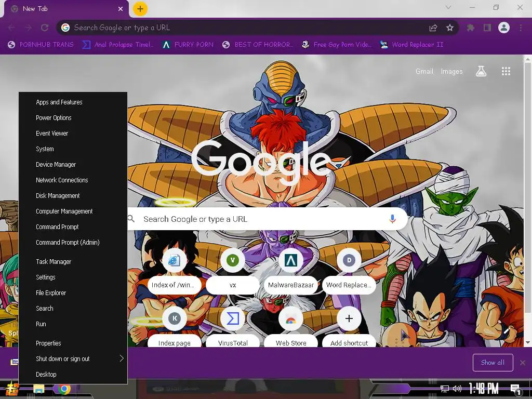Open the Index of /win shortcut
The width and height of the screenshot is (532, 399).
click(174, 271)
